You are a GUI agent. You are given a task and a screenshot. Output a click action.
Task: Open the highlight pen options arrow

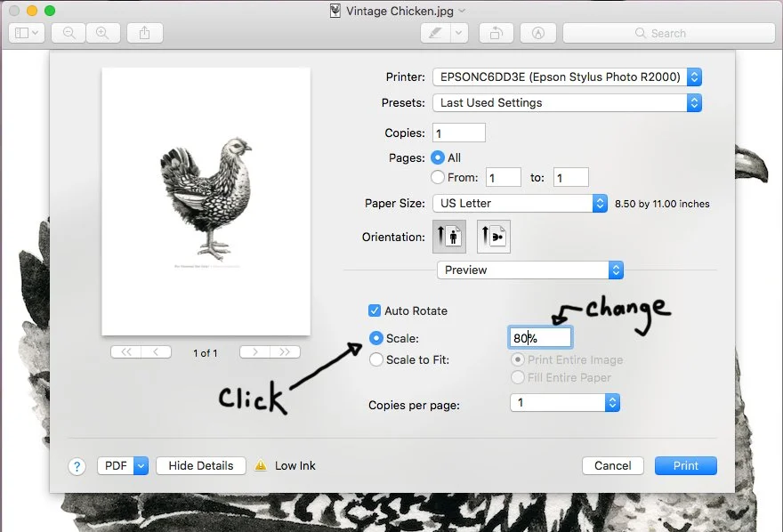[x=459, y=33]
